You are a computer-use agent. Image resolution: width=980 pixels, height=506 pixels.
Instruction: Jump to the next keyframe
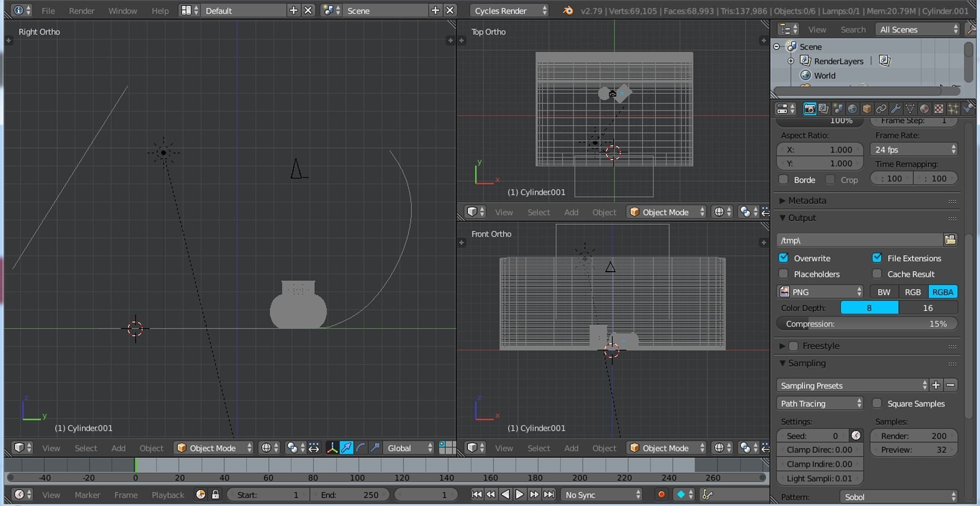click(x=534, y=494)
